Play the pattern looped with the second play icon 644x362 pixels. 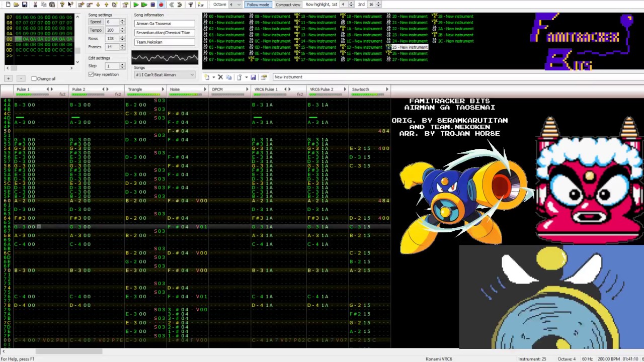tap(144, 5)
